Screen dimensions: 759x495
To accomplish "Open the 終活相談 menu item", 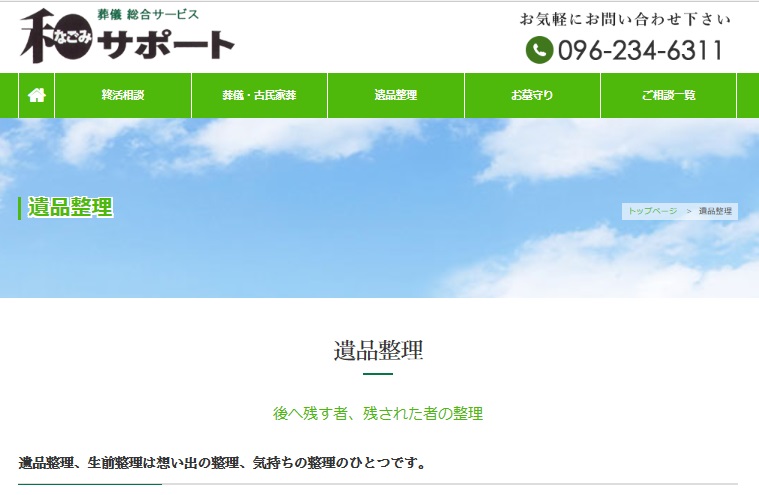I will pos(123,96).
